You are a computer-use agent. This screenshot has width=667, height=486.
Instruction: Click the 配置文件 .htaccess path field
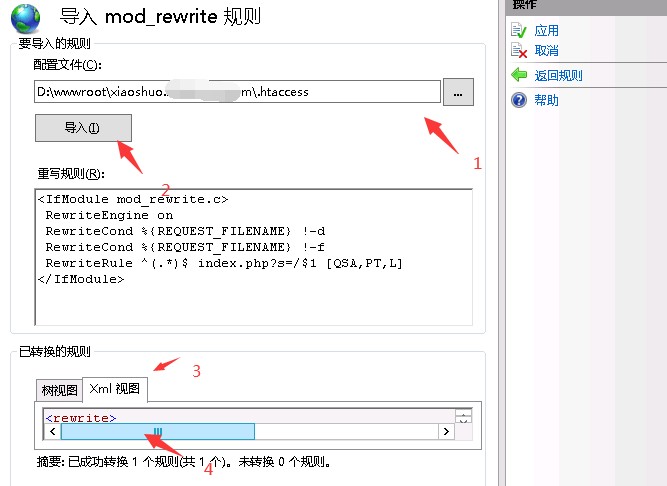click(x=237, y=92)
